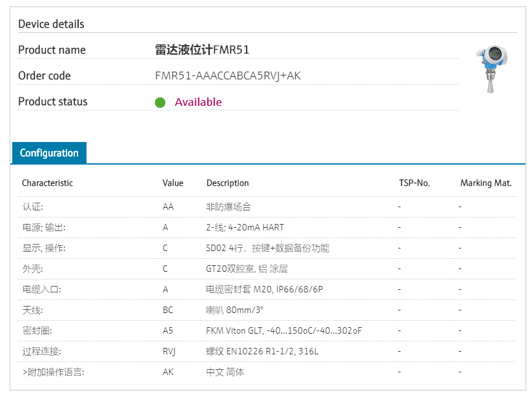The width and height of the screenshot is (532, 395).
Task: Click the Description column header
Action: point(228,183)
